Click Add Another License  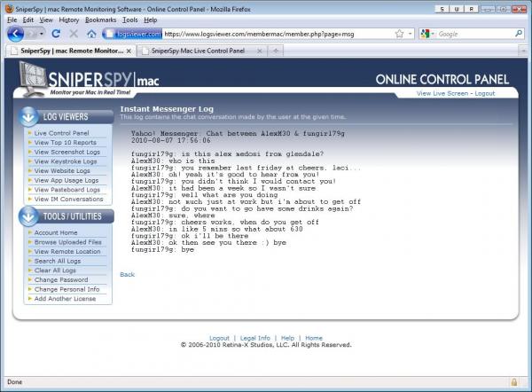(x=65, y=299)
